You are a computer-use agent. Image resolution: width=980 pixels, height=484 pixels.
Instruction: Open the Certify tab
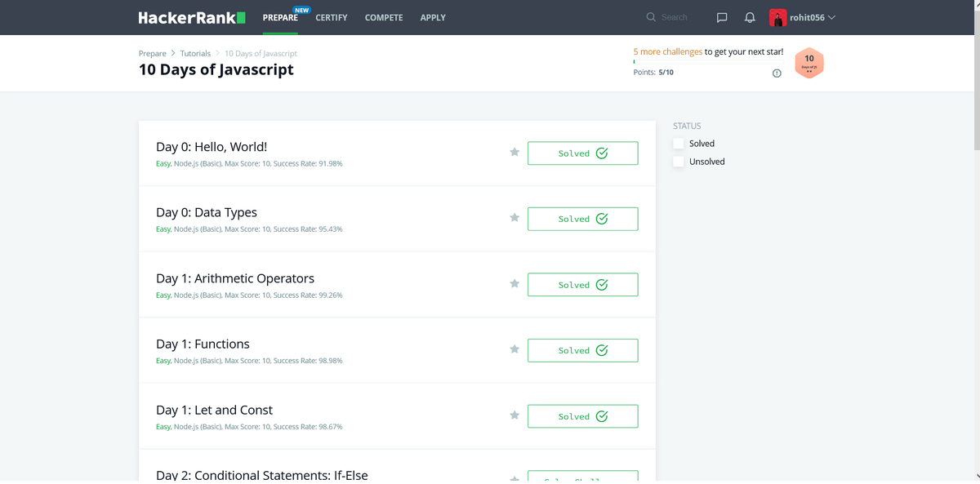pyautogui.click(x=332, y=17)
